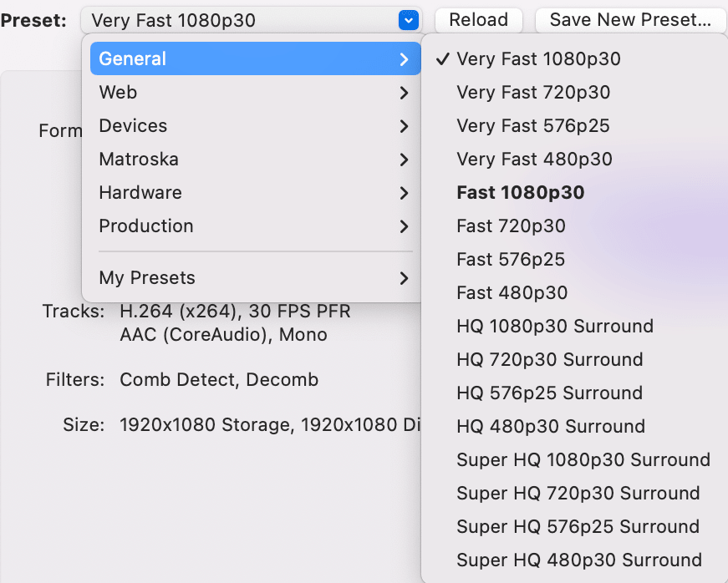Open the Preset dropdown arrow button

pyautogui.click(x=408, y=20)
